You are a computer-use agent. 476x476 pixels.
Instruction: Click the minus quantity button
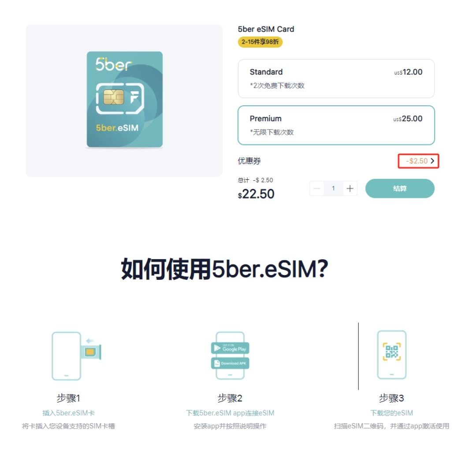pyautogui.click(x=316, y=189)
